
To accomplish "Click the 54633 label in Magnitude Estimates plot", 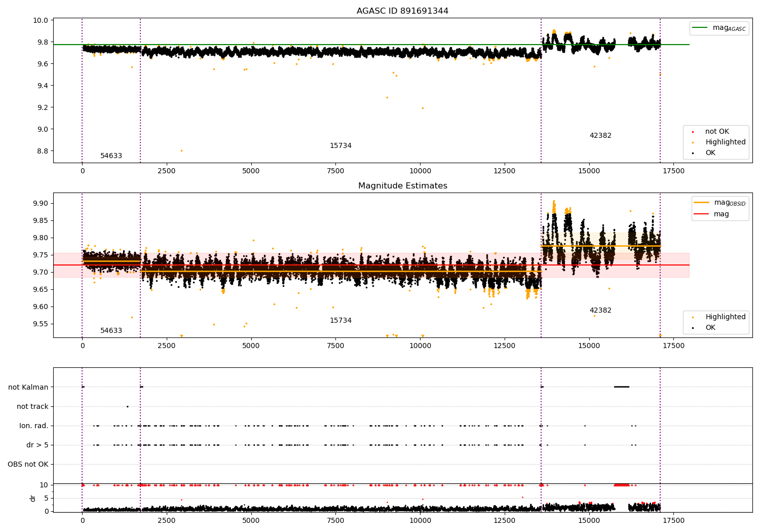I will point(111,331).
